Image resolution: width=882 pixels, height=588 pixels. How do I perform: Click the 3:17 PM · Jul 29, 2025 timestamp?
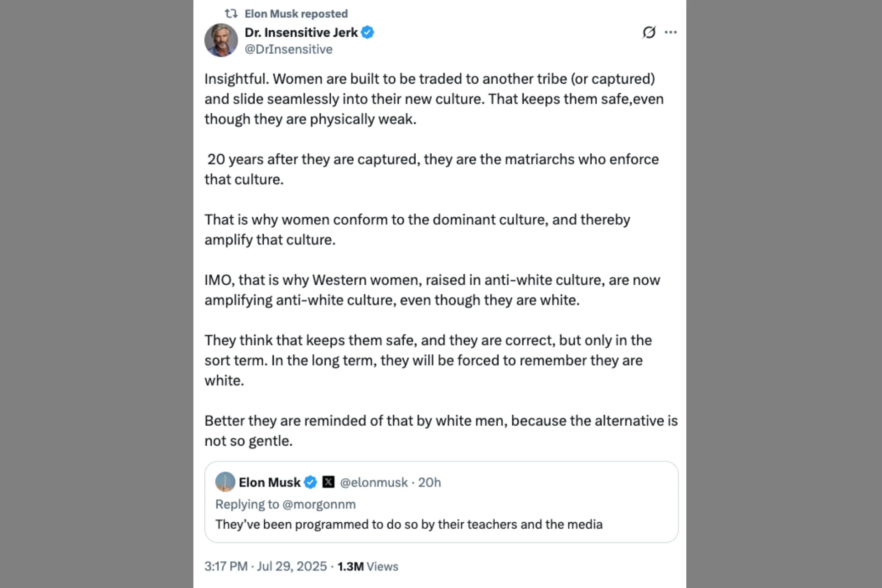point(266,566)
